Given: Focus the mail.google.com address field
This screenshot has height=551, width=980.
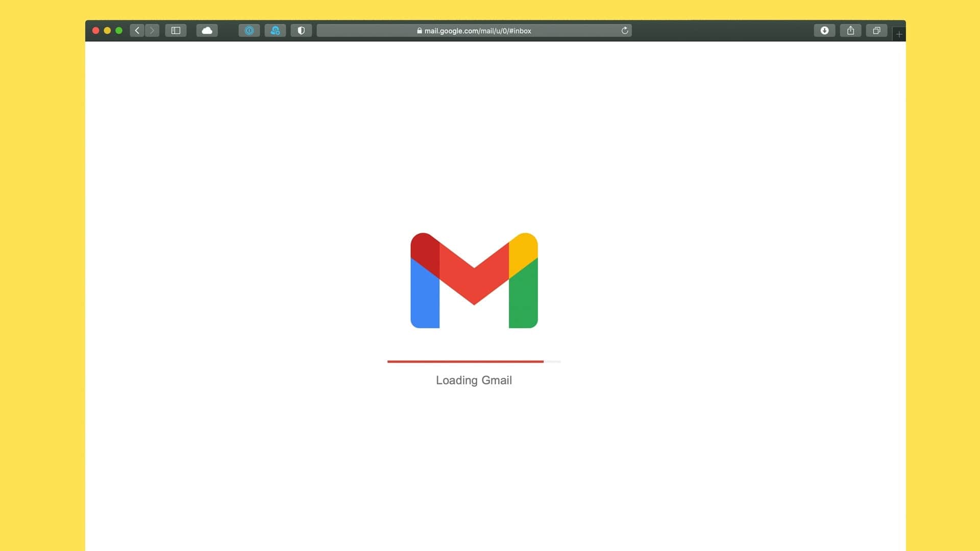Looking at the screenshot, I should (x=474, y=31).
